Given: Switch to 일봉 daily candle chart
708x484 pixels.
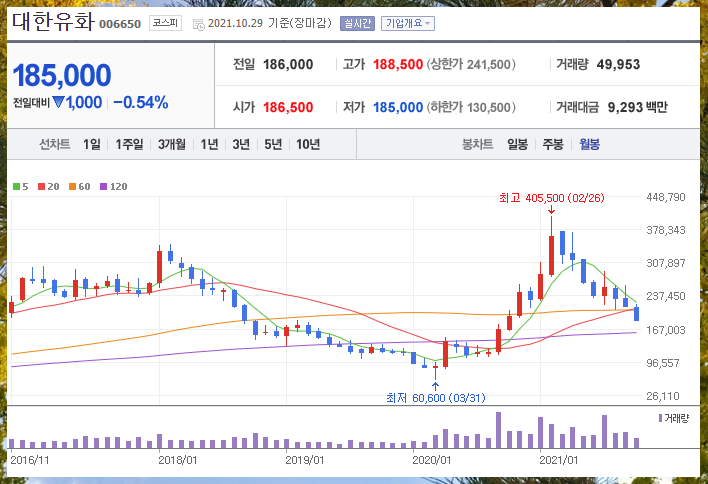Looking at the screenshot, I should tap(517, 144).
